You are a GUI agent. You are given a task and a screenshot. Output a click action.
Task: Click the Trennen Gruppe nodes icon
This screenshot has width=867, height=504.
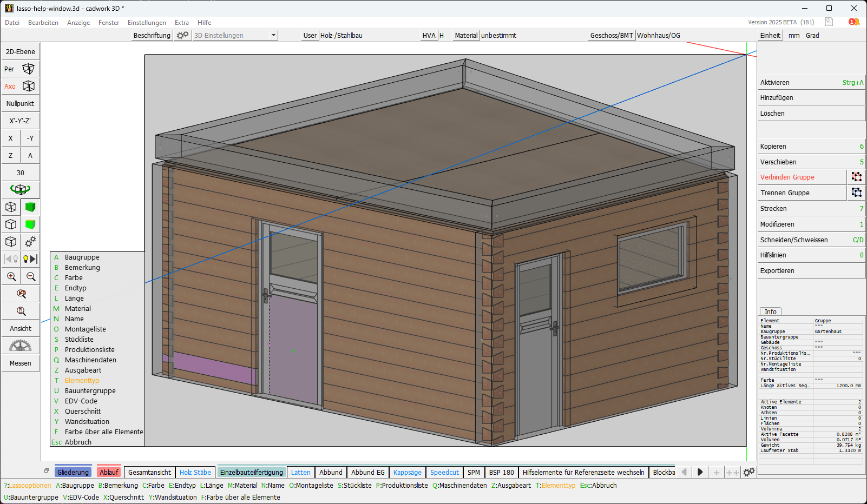(856, 193)
